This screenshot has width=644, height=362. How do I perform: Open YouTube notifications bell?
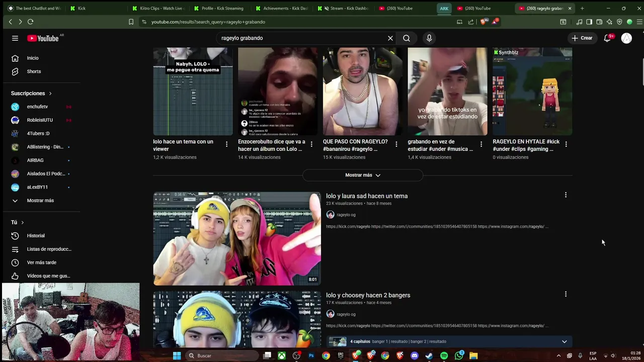pyautogui.click(x=607, y=38)
